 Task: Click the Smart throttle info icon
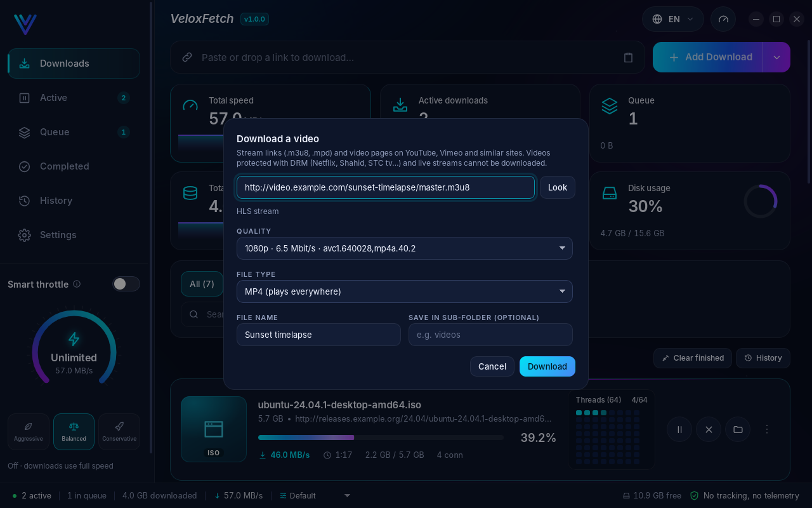click(77, 284)
